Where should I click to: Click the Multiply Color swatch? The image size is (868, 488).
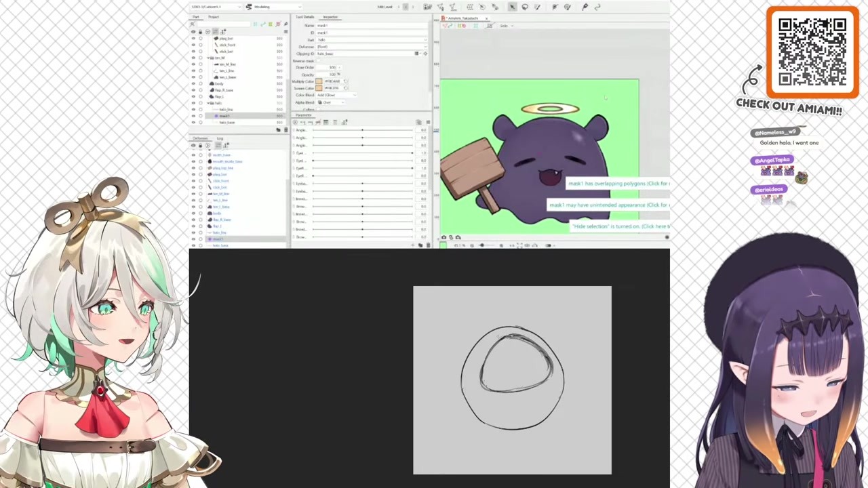[319, 81]
